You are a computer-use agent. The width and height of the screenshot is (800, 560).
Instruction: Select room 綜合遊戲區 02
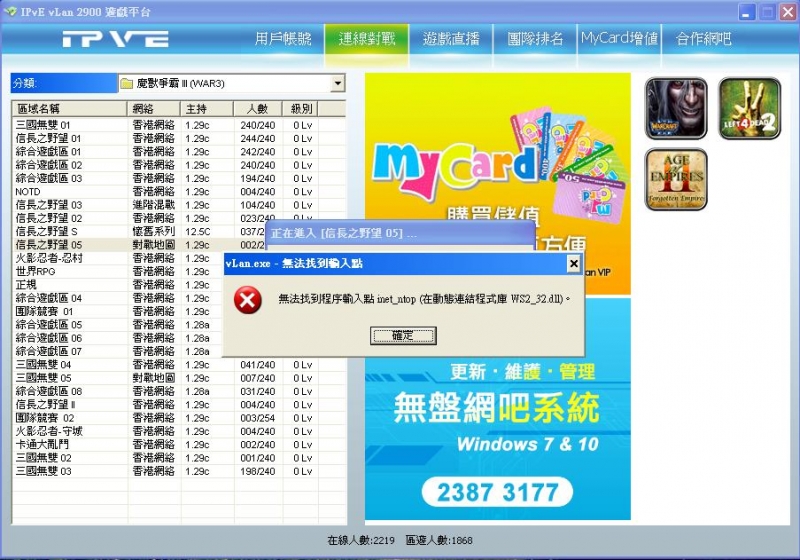179,165
